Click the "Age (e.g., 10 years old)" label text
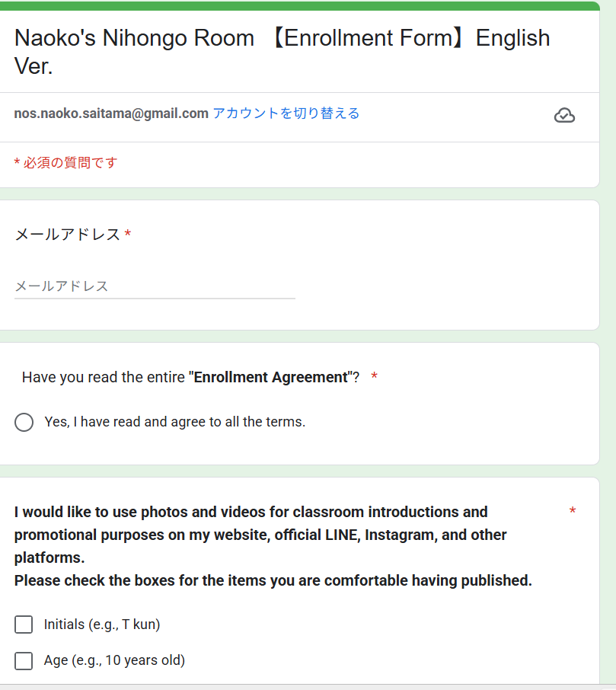 (114, 660)
